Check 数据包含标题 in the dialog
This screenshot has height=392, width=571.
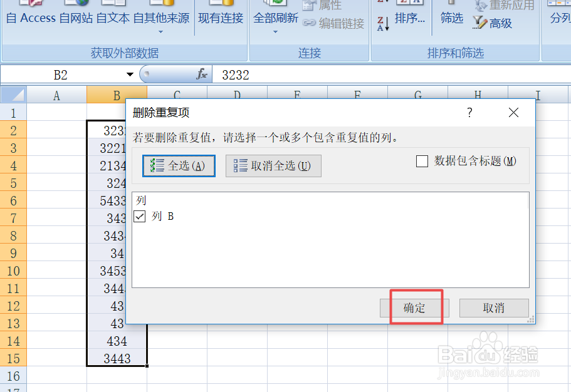click(x=422, y=161)
